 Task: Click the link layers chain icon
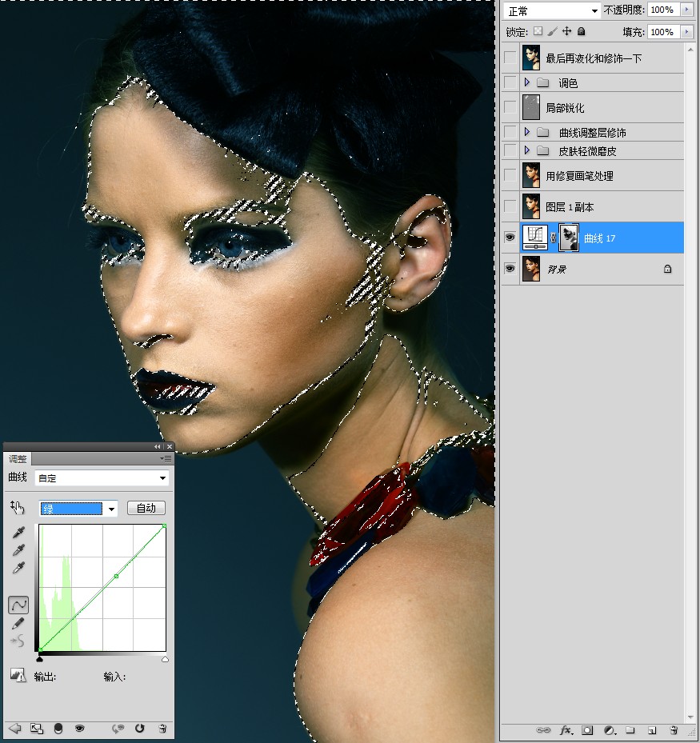tap(542, 730)
